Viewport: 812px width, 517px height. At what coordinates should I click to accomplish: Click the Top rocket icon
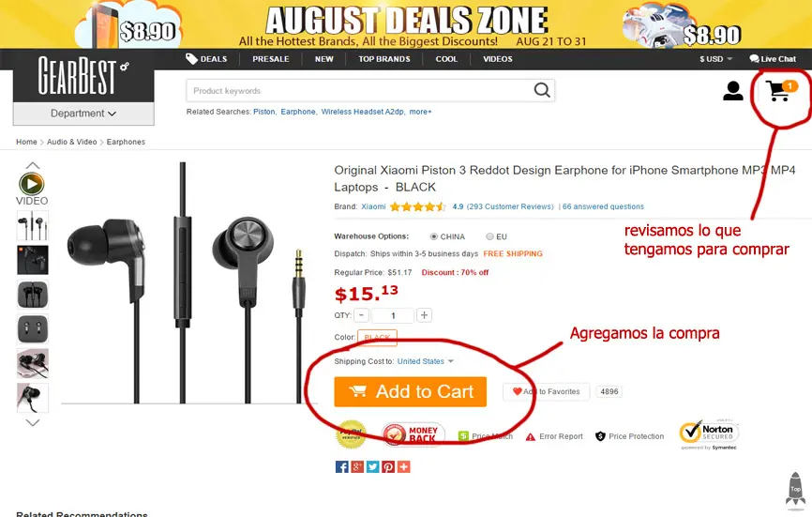795,489
